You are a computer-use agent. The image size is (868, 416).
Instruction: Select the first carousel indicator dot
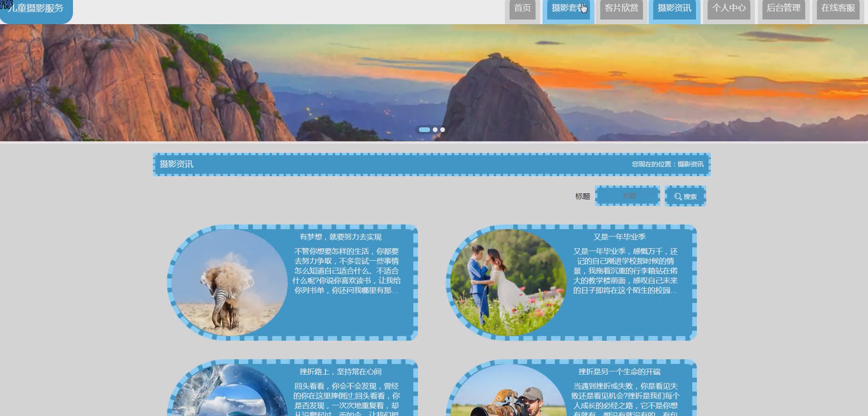[424, 130]
